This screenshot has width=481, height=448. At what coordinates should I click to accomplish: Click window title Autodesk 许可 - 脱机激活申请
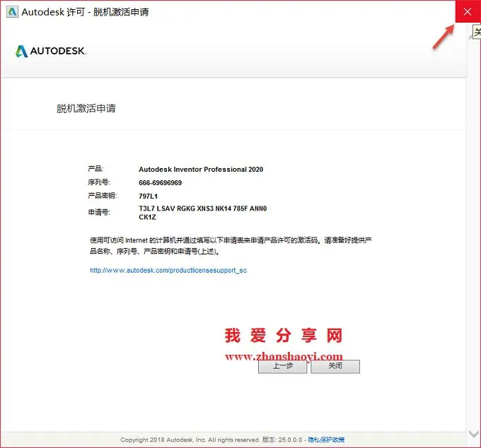click(86, 12)
